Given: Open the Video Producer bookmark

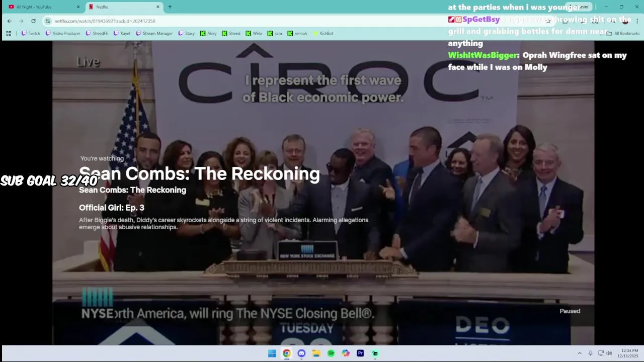Looking at the screenshot, I should tap(63, 33).
